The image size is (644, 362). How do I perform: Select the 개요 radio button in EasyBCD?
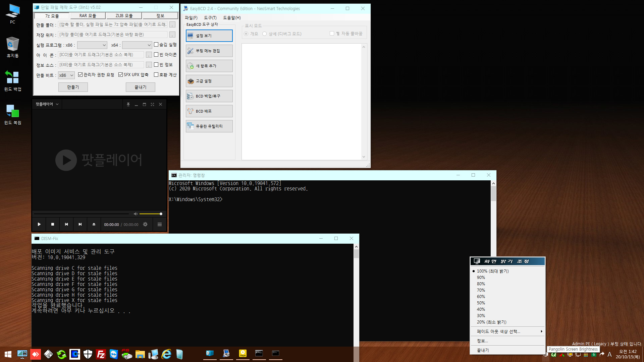coord(246,34)
